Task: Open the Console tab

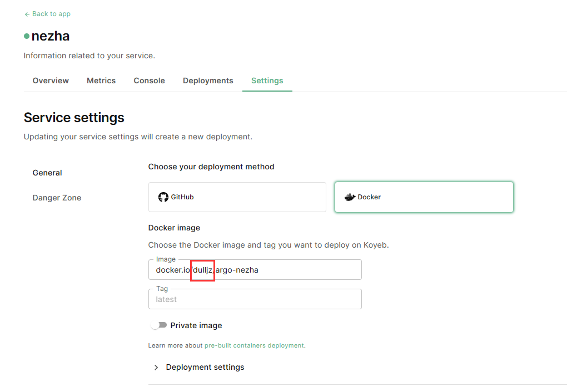Action: [150, 81]
